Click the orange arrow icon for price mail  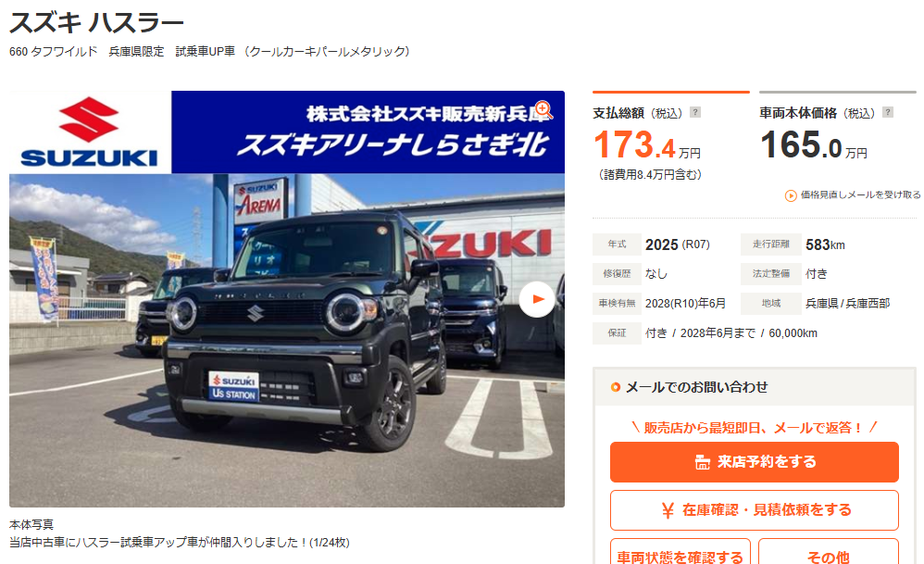(791, 195)
